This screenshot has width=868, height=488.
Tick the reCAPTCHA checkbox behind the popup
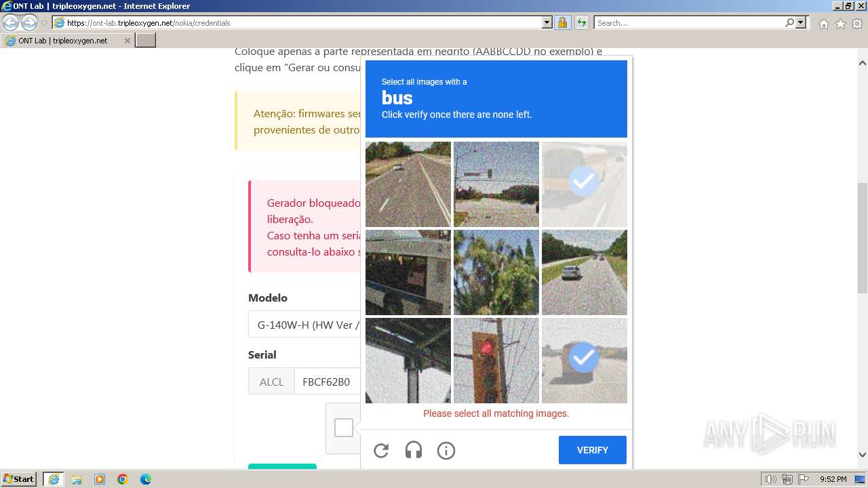(x=344, y=428)
